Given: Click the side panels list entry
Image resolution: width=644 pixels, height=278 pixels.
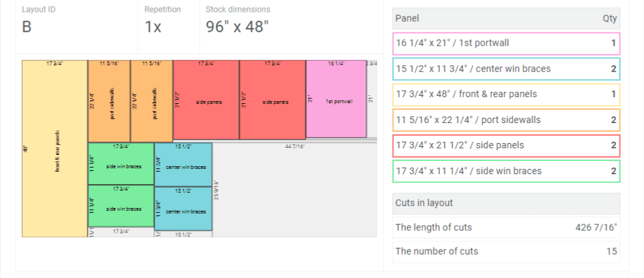Looking at the screenshot, I should (x=506, y=146).
